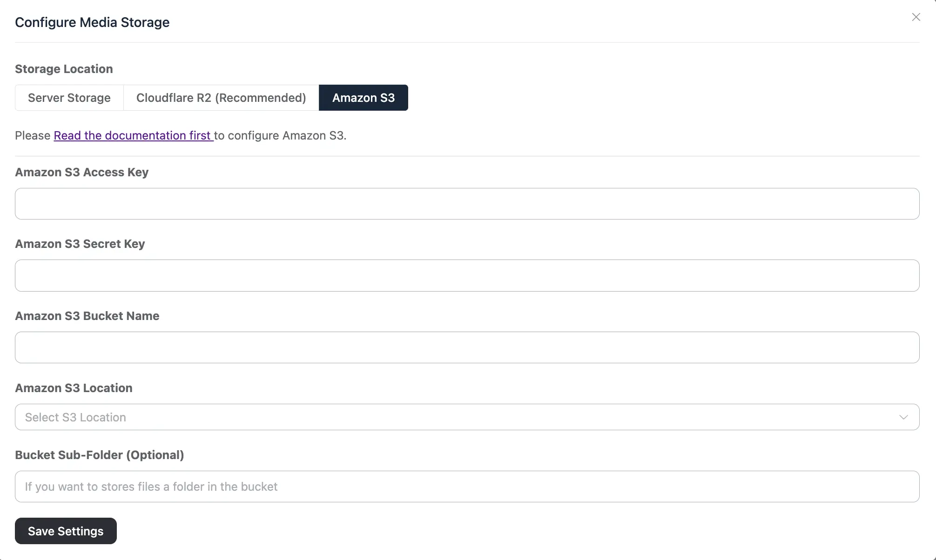The image size is (936, 560).
Task: Click the Configure Media Storage title
Action: tap(92, 22)
